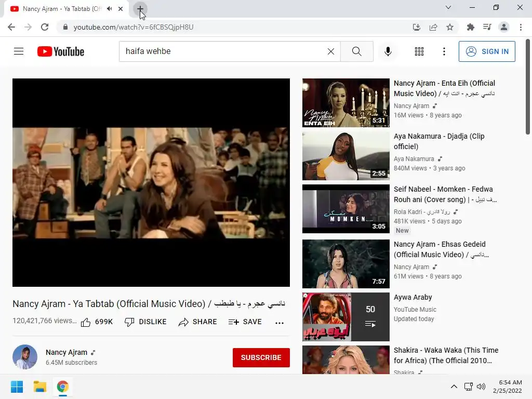This screenshot has height=399, width=532.
Task: Open Nancy Ajram - Ehsas Gedeid title
Action: (x=441, y=249)
